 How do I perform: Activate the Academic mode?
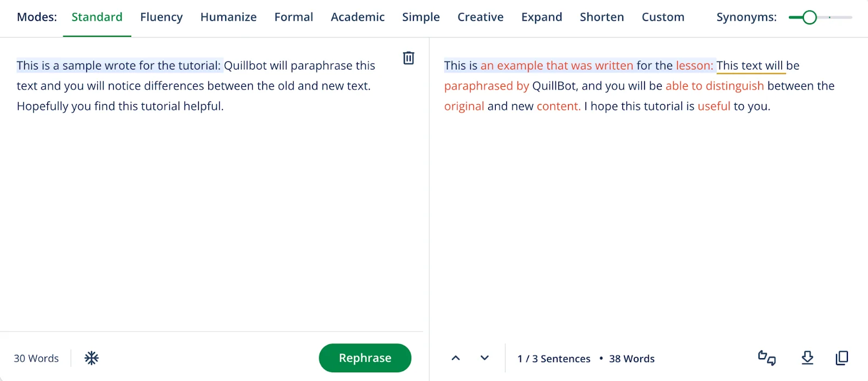(x=358, y=17)
